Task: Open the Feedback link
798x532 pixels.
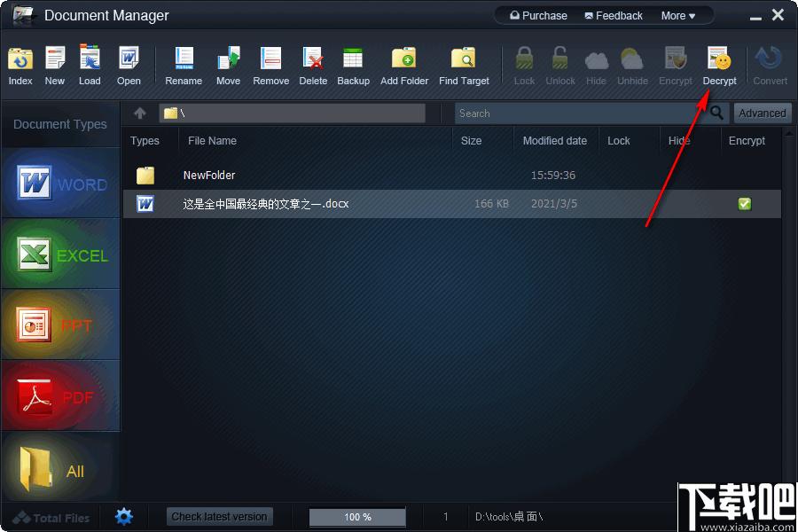Action: 614,16
